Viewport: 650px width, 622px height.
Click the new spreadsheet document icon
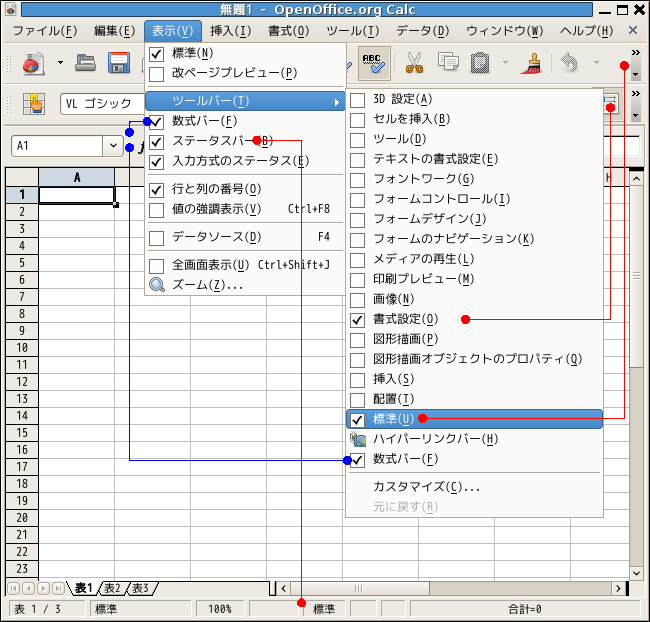click(x=33, y=63)
